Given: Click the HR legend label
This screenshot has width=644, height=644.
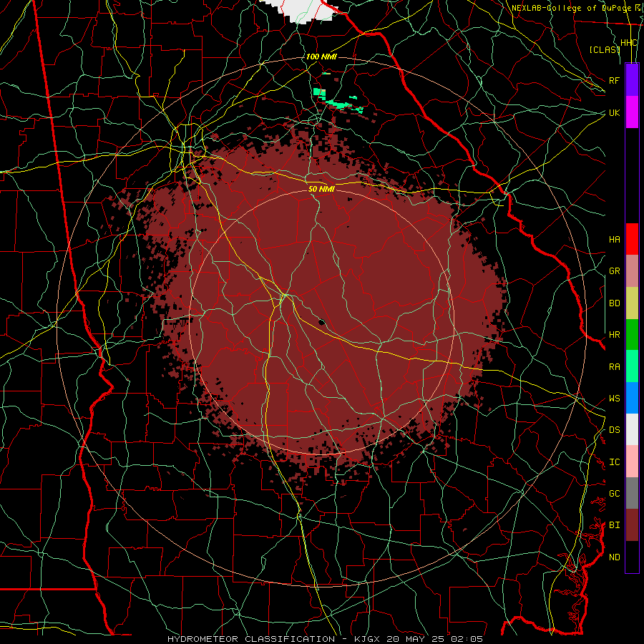Looking at the screenshot, I should 615,335.
